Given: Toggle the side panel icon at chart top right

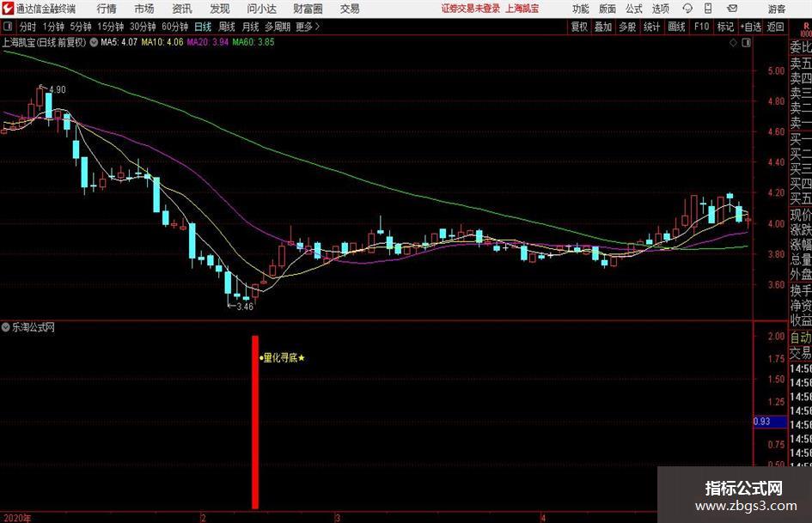Looking at the screenshot, I should 746,43.
